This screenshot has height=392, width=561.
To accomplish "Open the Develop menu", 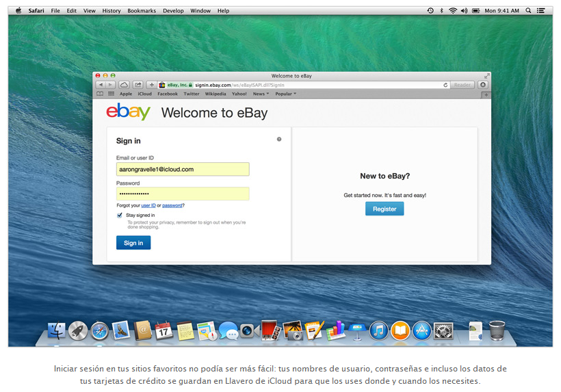I will pyautogui.click(x=173, y=11).
